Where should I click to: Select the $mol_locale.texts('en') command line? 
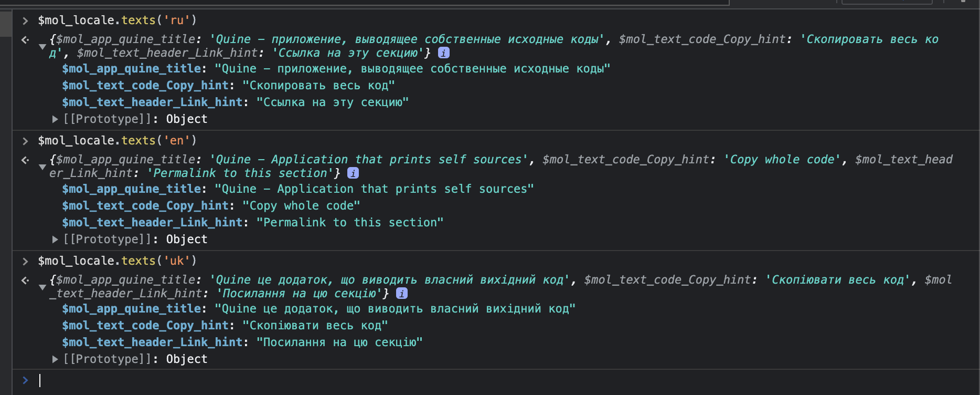(x=117, y=141)
